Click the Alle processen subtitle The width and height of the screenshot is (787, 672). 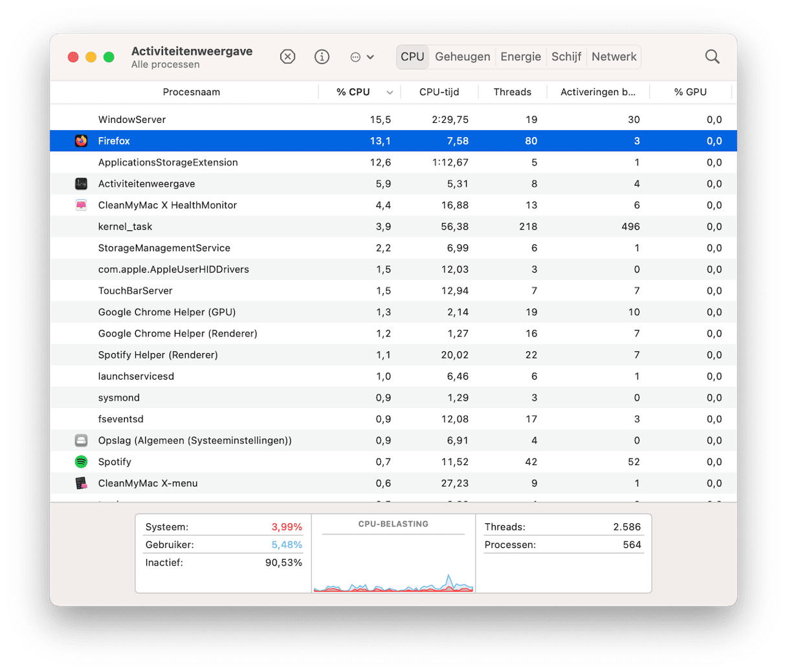click(165, 65)
